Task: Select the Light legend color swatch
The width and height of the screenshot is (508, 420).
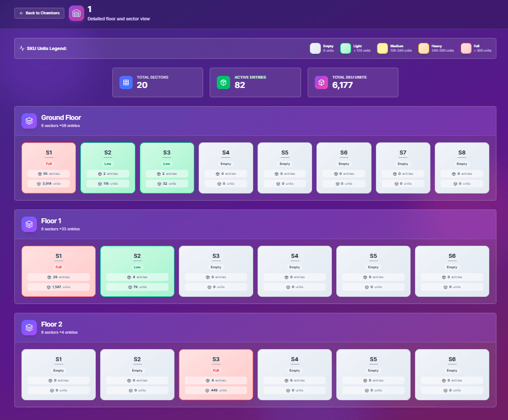Action: [346, 48]
